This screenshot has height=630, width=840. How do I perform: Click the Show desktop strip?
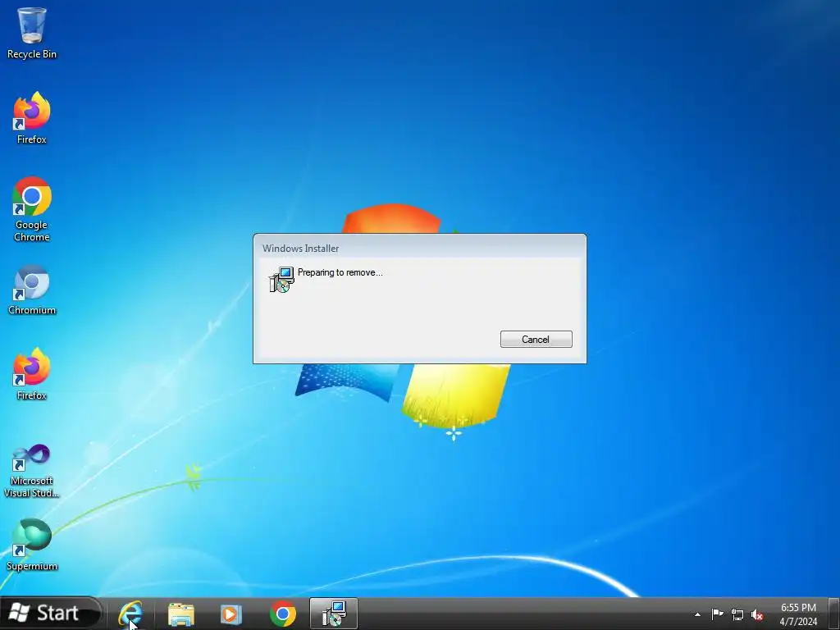834,614
